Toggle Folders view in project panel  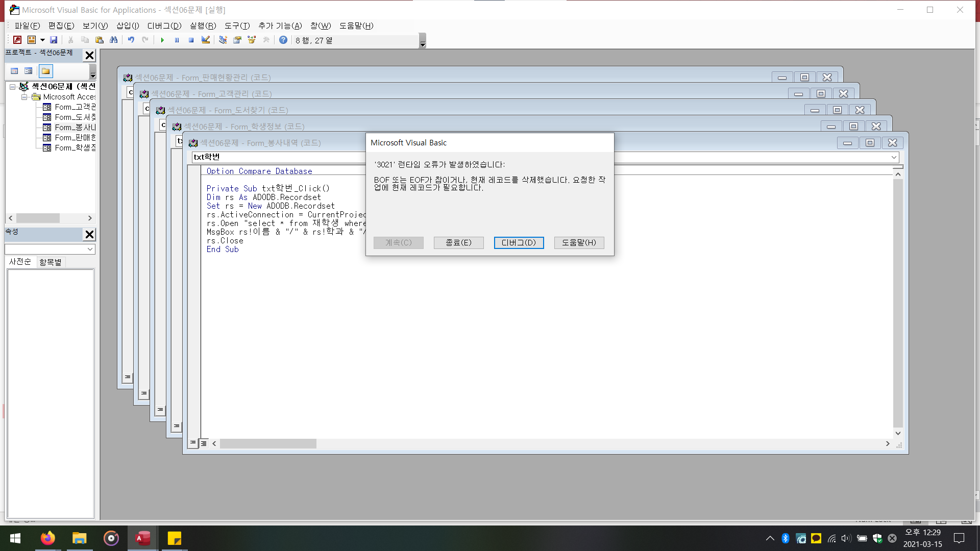point(46,71)
